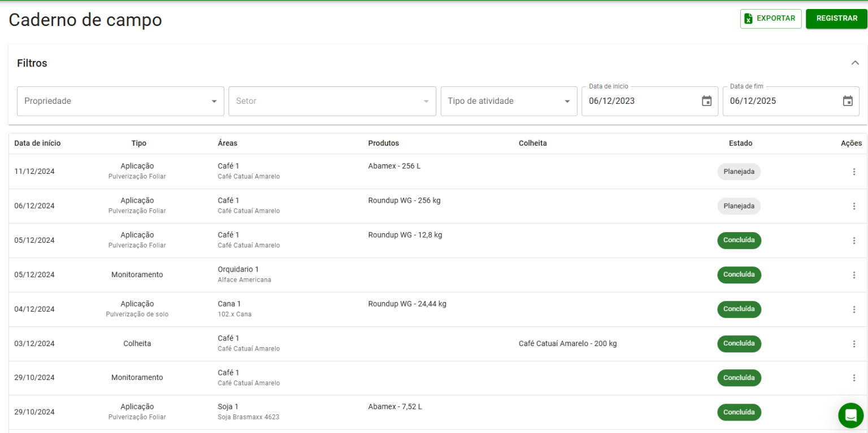
Task: Click the Caderno de campo page title
Action: click(85, 20)
